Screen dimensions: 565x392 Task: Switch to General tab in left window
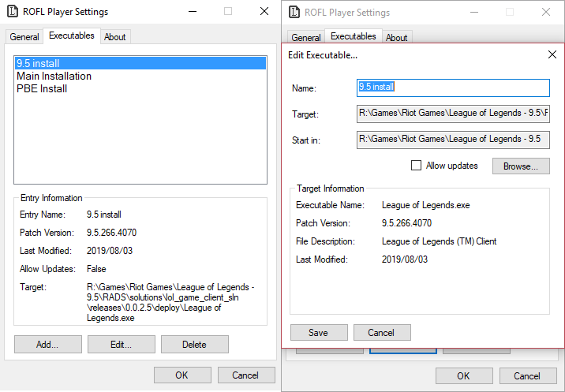point(24,37)
